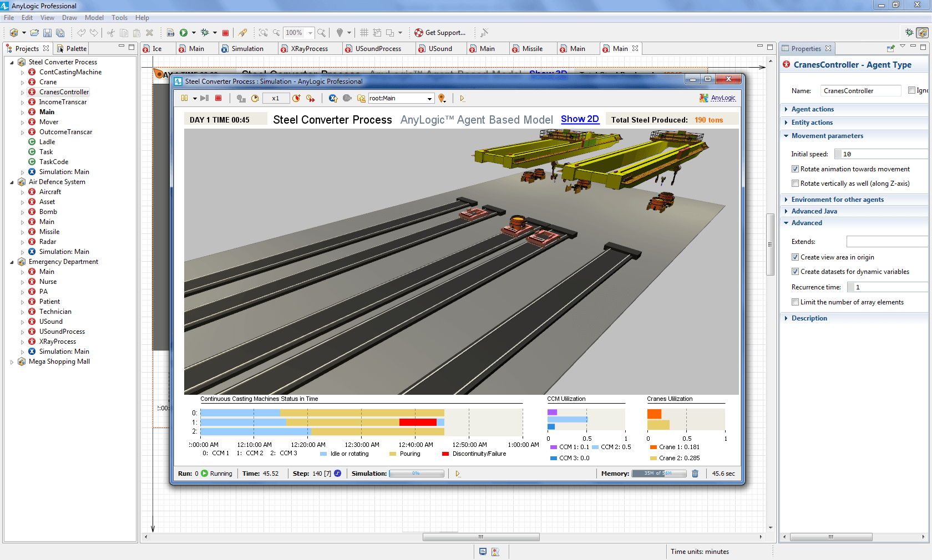
Task: Run garbage collector trash icon
Action: [x=695, y=474]
